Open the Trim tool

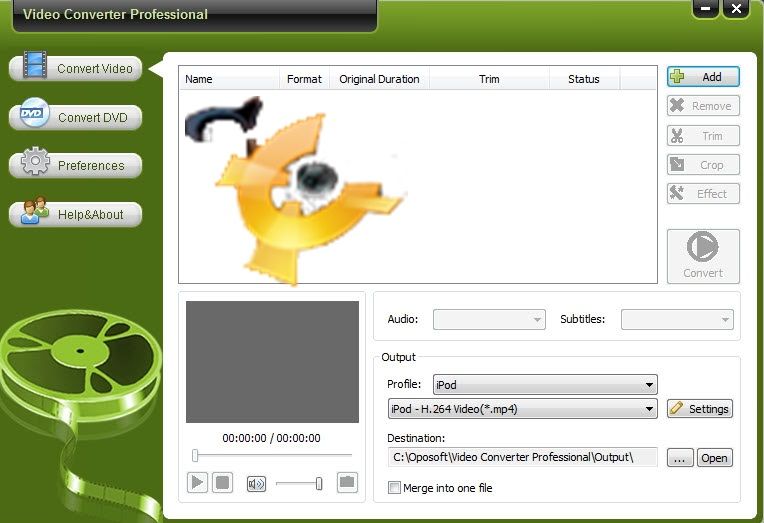703,136
